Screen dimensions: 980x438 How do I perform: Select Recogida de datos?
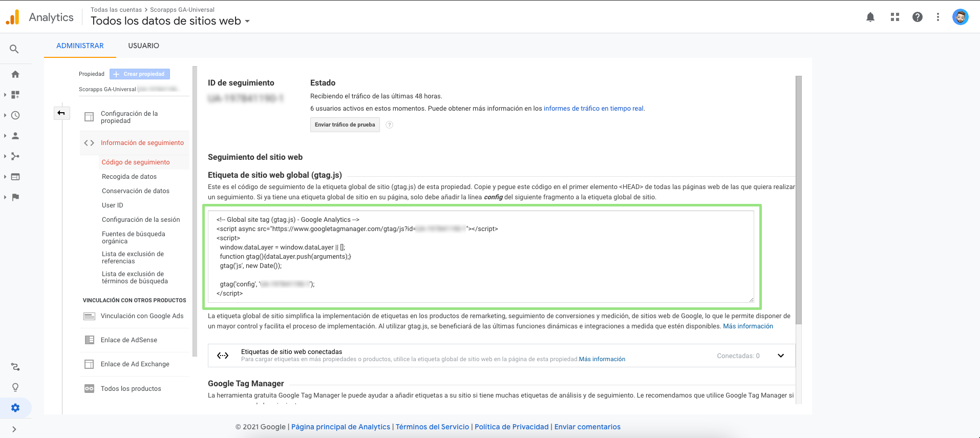(x=129, y=177)
